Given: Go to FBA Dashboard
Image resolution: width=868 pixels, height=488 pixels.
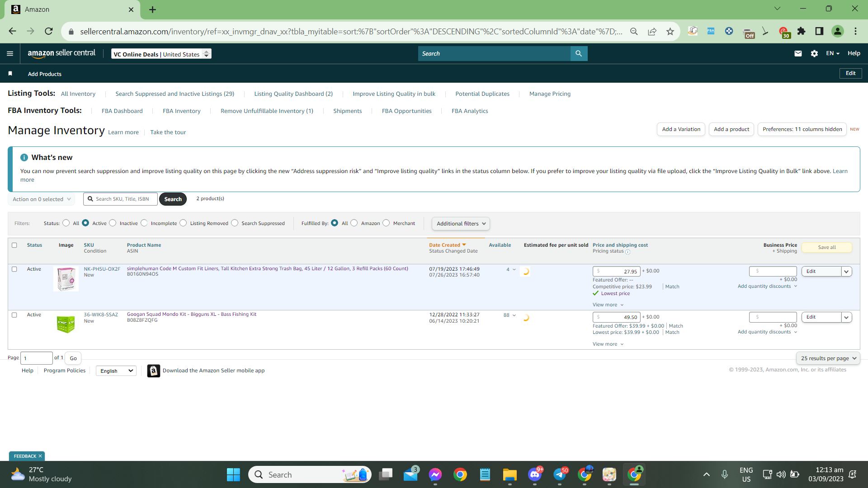Looking at the screenshot, I should (122, 111).
